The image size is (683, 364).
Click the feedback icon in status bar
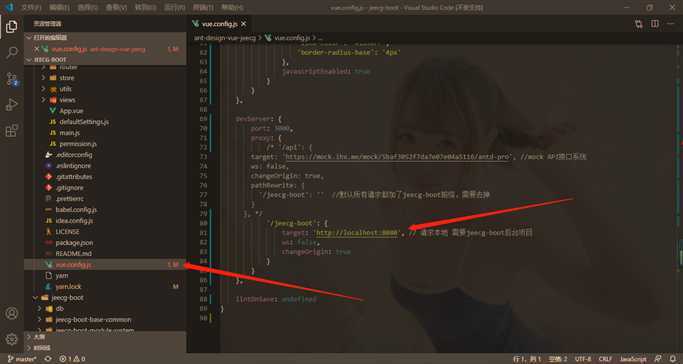(x=658, y=359)
